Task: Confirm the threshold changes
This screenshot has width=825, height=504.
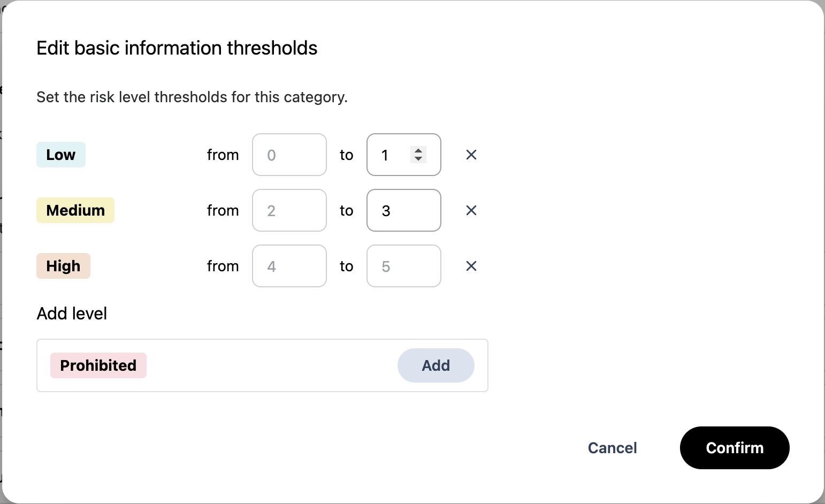Action: [734, 448]
